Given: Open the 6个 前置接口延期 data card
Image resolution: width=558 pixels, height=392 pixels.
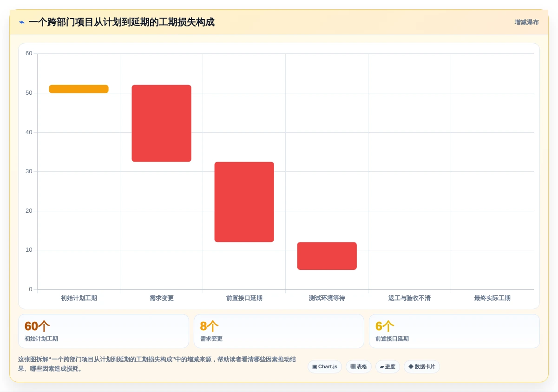Looking at the screenshot, I should (454, 331).
